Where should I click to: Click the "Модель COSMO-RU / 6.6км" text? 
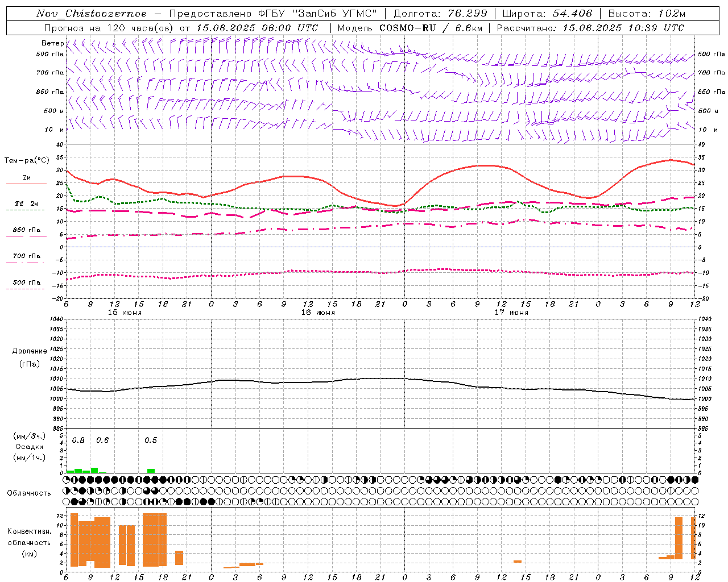click(x=409, y=28)
